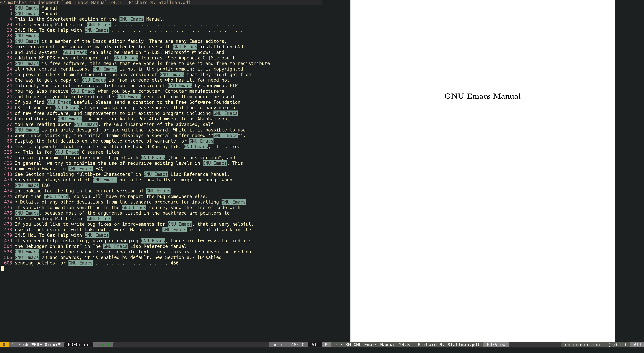Select the page 479 line '34.5 How To Get Help with GNU Emacs'
Screen dimensions: 644x353
pyautogui.click(x=61, y=235)
